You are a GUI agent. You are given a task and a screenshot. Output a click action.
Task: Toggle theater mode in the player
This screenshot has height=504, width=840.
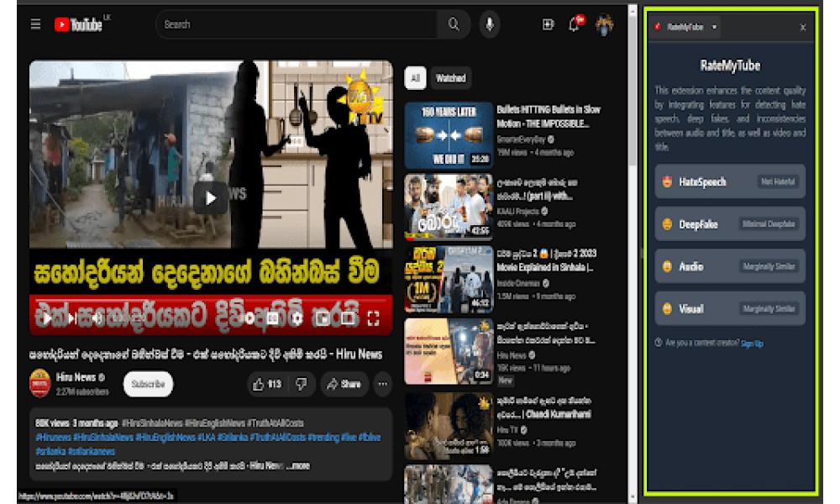(348, 318)
